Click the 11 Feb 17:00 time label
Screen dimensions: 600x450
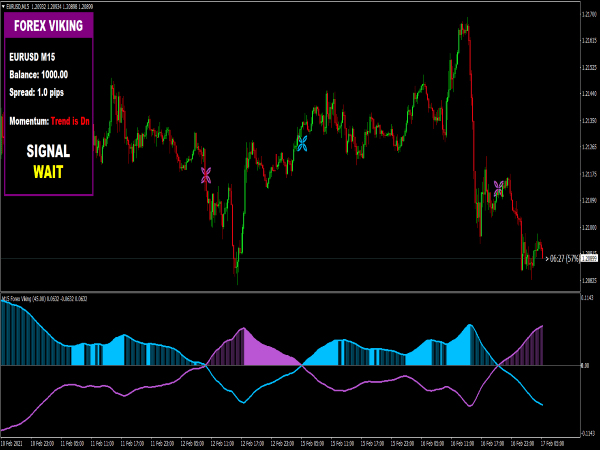132,443
